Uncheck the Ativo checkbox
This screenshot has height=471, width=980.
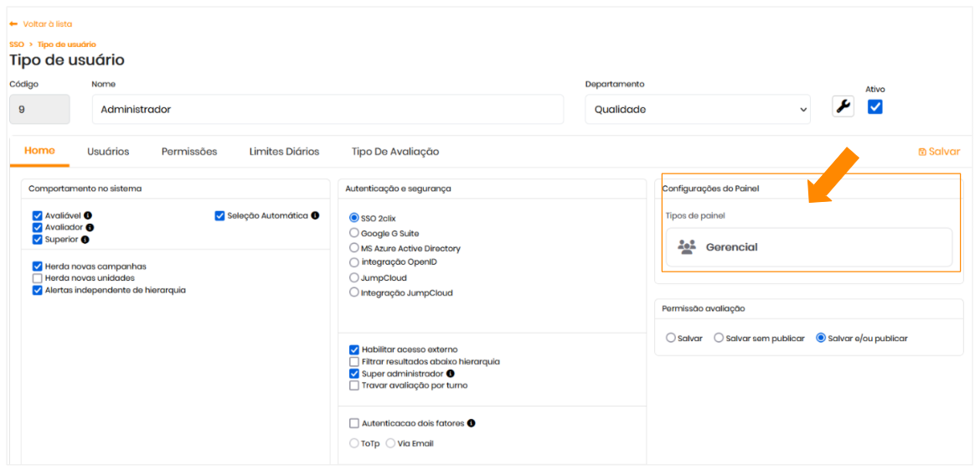click(x=875, y=106)
